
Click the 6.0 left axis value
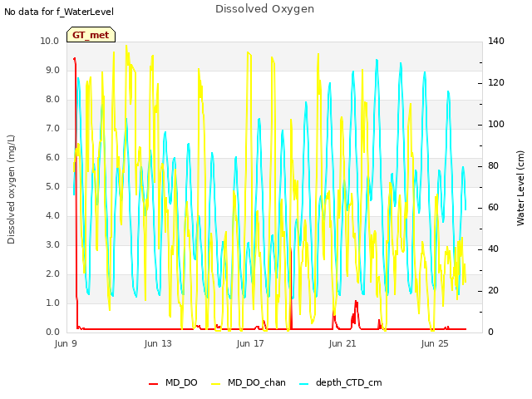click(x=52, y=157)
